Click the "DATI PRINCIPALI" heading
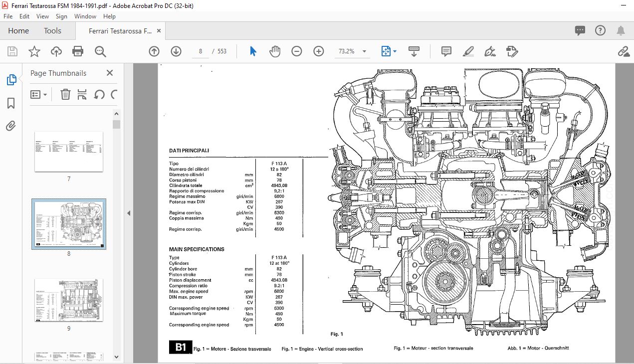Viewport: 634px width, 364px height. [x=189, y=150]
